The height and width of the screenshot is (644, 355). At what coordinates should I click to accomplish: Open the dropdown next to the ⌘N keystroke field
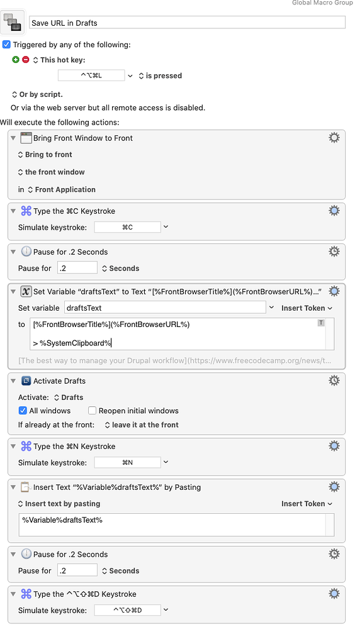coord(166,462)
